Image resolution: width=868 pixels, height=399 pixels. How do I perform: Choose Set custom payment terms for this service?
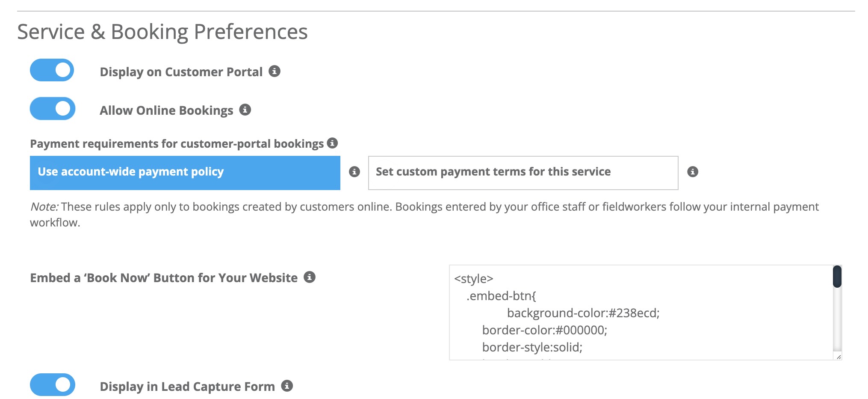pos(523,172)
